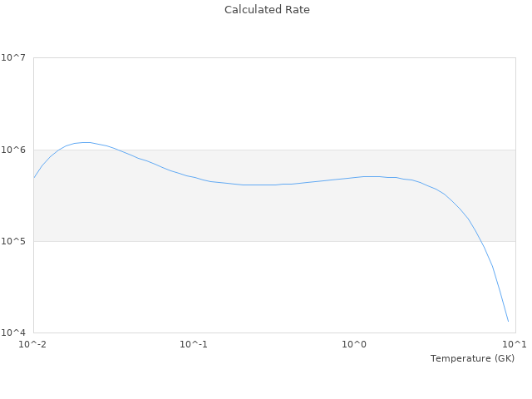Click the peak of the blue rate curve

[85, 142]
